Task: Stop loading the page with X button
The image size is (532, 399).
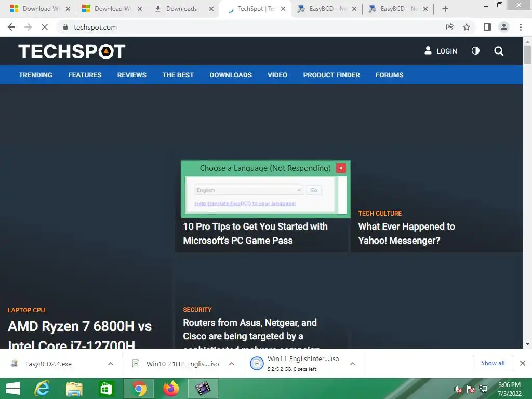Action: 45,27
